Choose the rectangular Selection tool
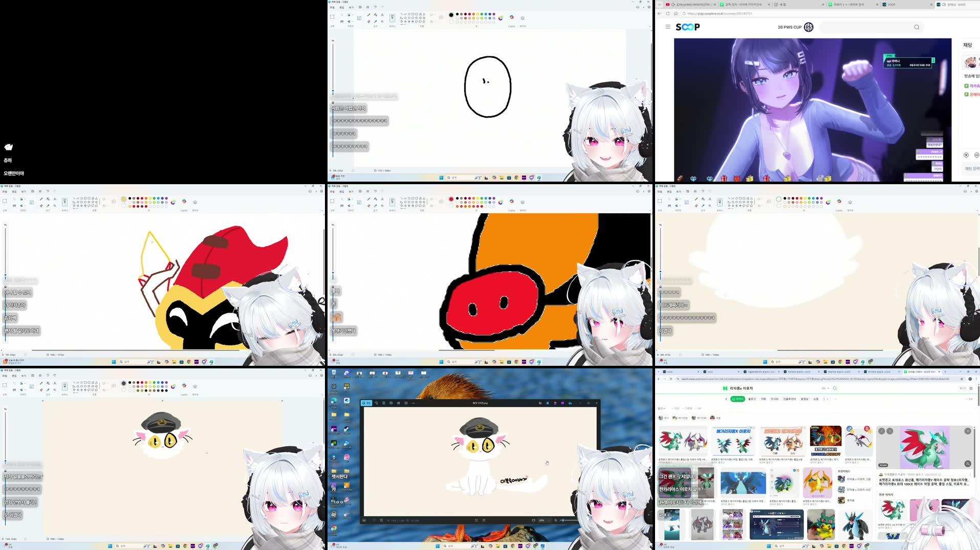Image resolution: width=980 pixels, height=550 pixels. coord(332,17)
